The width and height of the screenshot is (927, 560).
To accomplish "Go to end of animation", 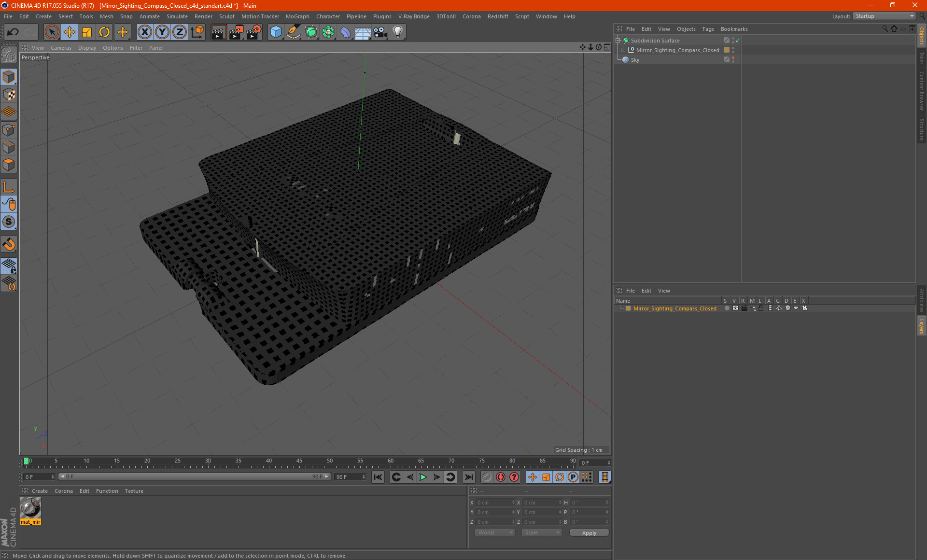I will click(x=468, y=477).
